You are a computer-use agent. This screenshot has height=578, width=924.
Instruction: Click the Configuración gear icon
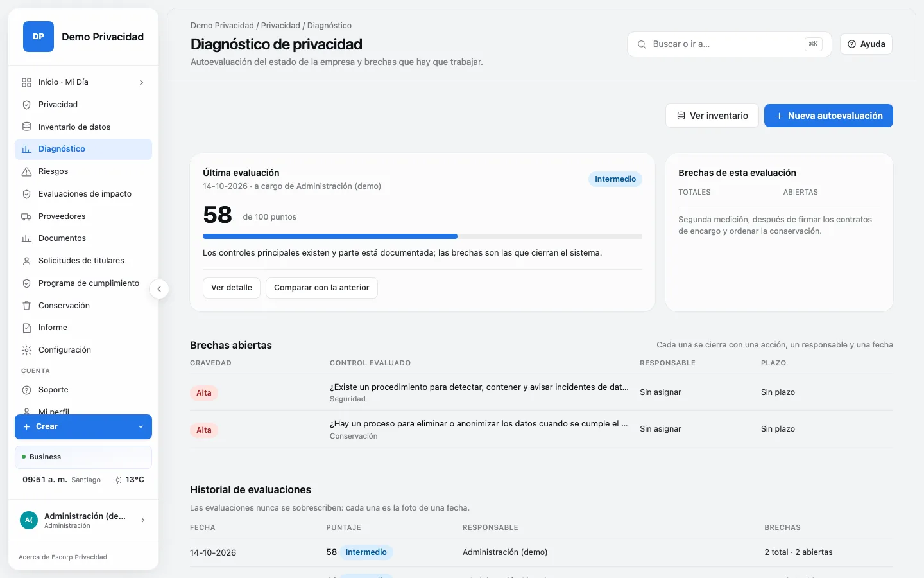tap(26, 350)
